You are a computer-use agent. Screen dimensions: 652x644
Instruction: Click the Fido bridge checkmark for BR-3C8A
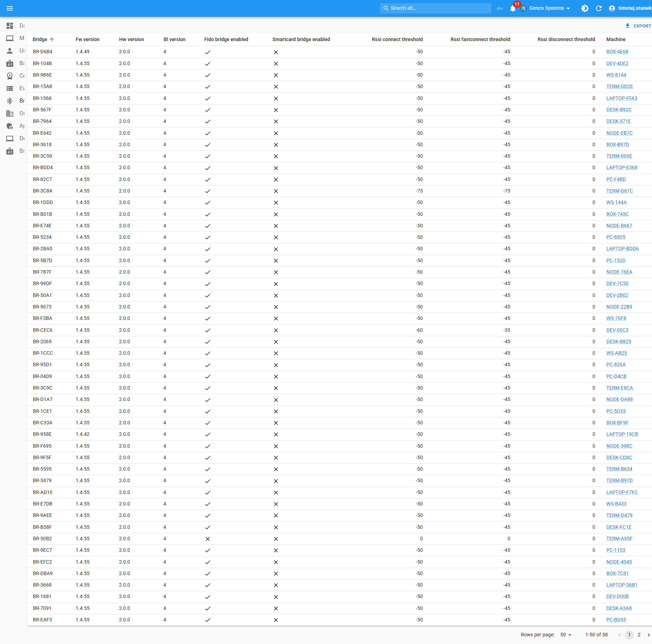point(208,191)
